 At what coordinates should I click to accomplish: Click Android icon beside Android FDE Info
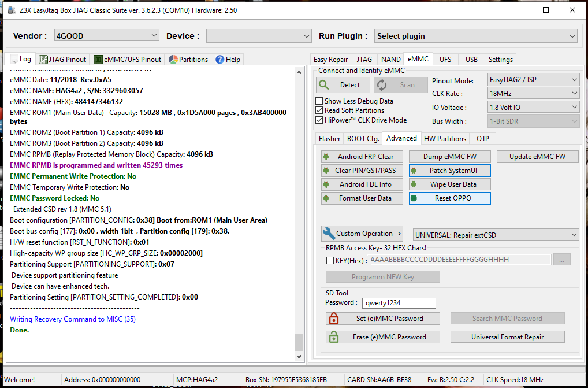326,184
